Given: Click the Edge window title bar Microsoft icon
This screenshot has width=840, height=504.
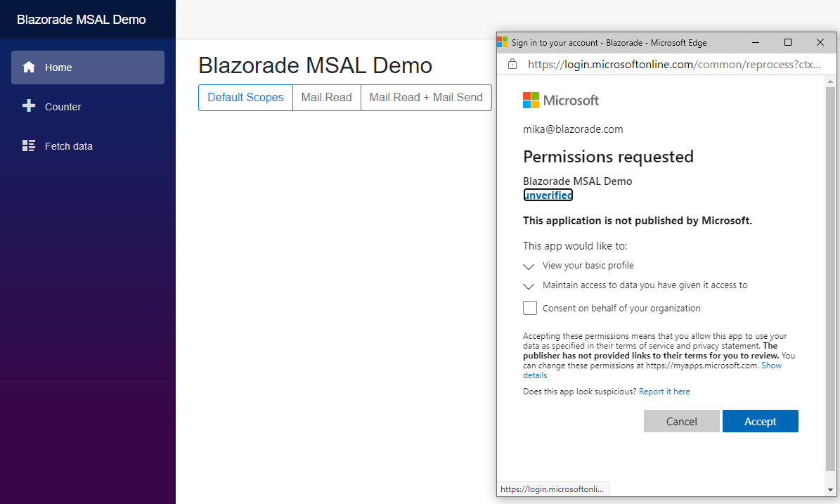Looking at the screenshot, I should click(x=503, y=42).
